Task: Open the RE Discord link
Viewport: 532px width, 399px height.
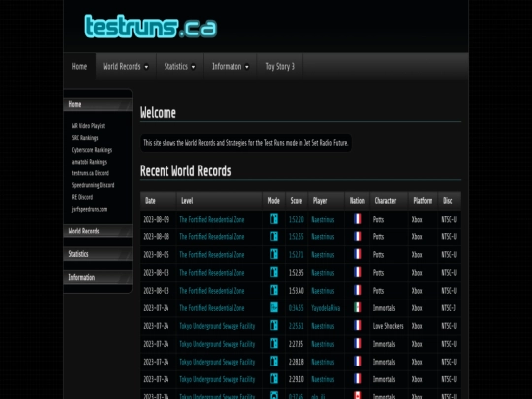Action: 82,197
